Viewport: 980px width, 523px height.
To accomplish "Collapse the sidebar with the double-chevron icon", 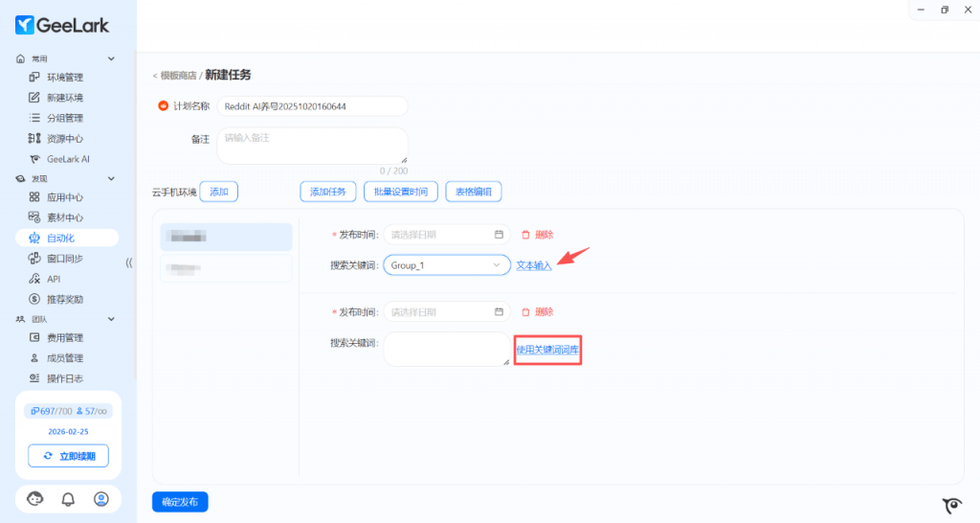I will pyautogui.click(x=129, y=262).
